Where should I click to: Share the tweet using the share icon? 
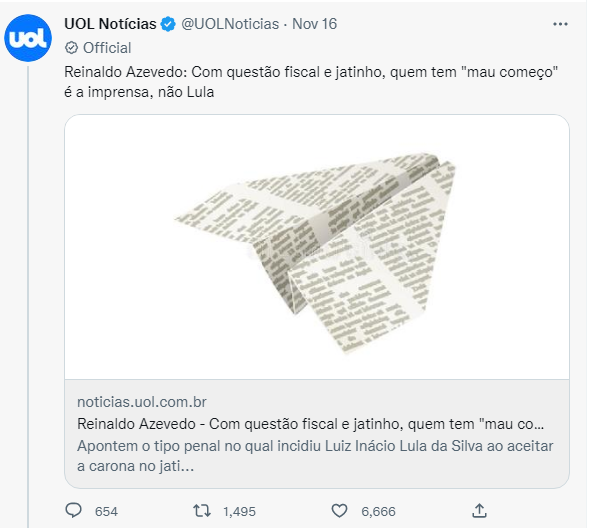479,510
